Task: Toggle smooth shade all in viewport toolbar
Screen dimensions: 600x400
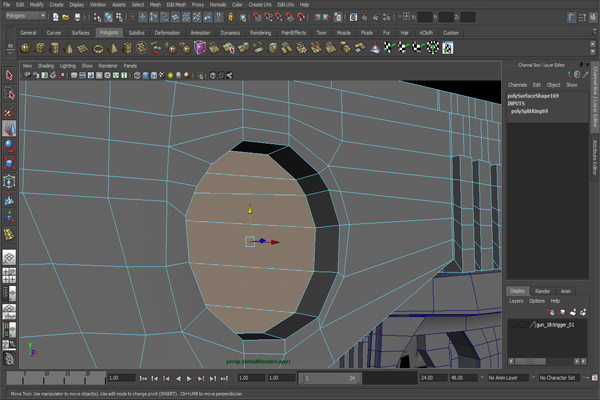Action: 145,75
